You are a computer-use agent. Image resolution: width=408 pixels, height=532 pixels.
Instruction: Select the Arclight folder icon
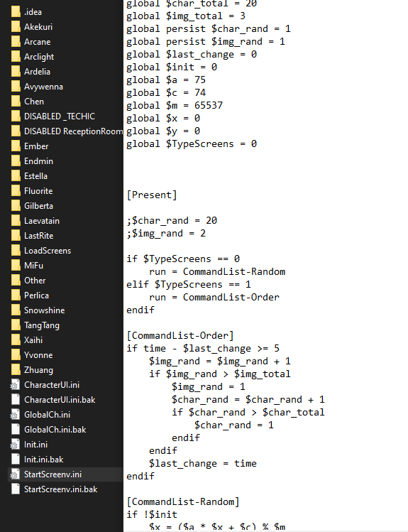click(16, 57)
